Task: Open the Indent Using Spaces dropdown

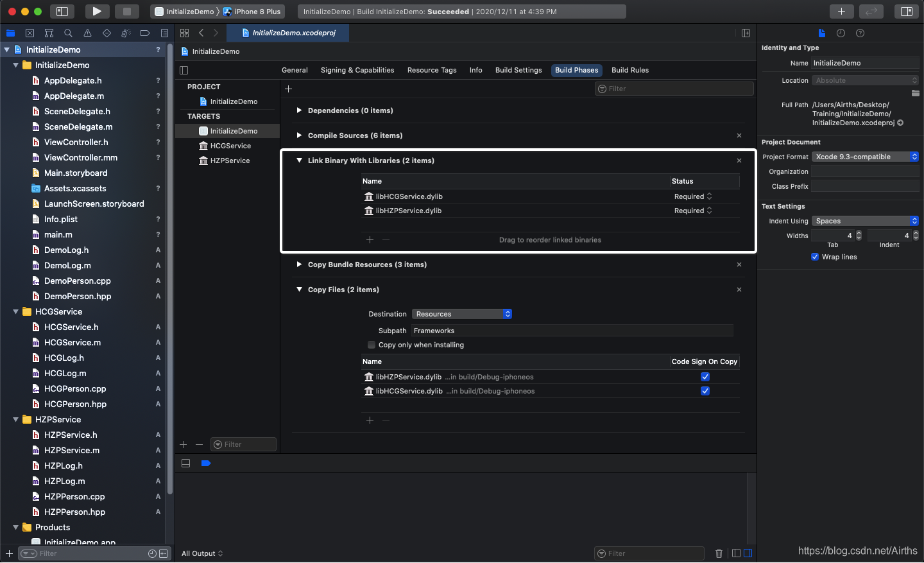Action: point(866,221)
